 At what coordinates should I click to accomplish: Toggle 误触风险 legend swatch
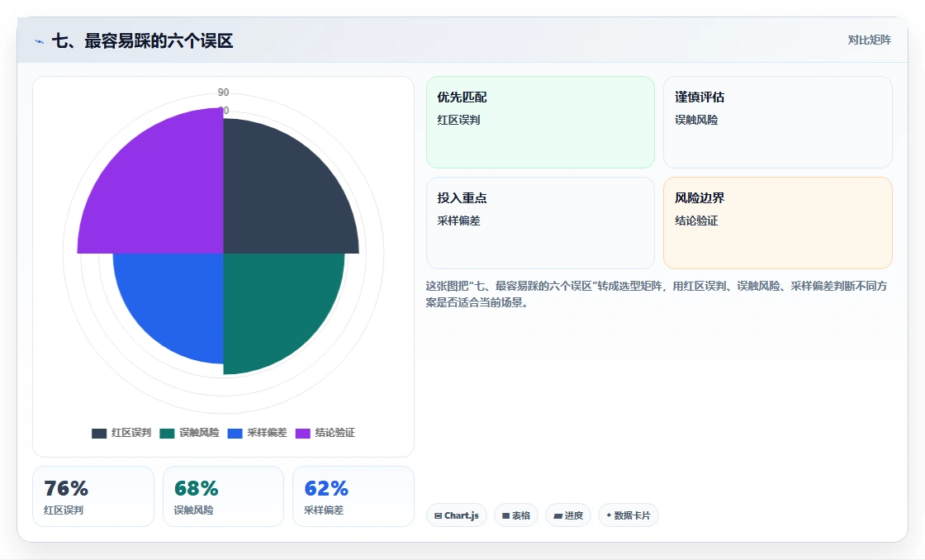click(x=167, y=434)
